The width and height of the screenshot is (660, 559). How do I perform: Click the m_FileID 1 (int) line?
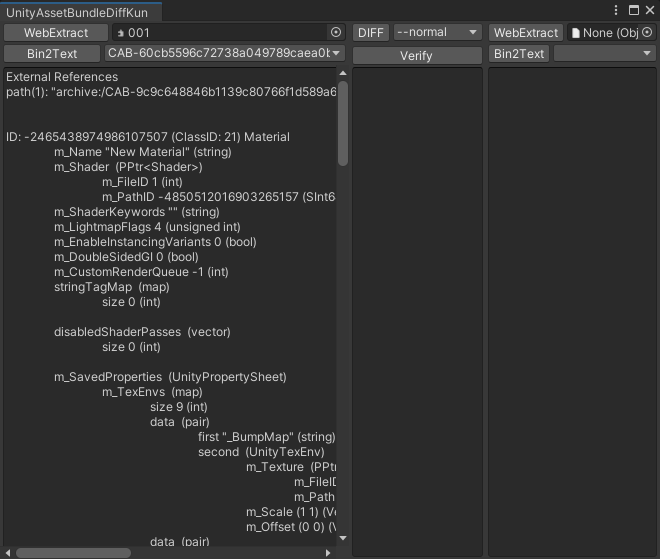142,182
